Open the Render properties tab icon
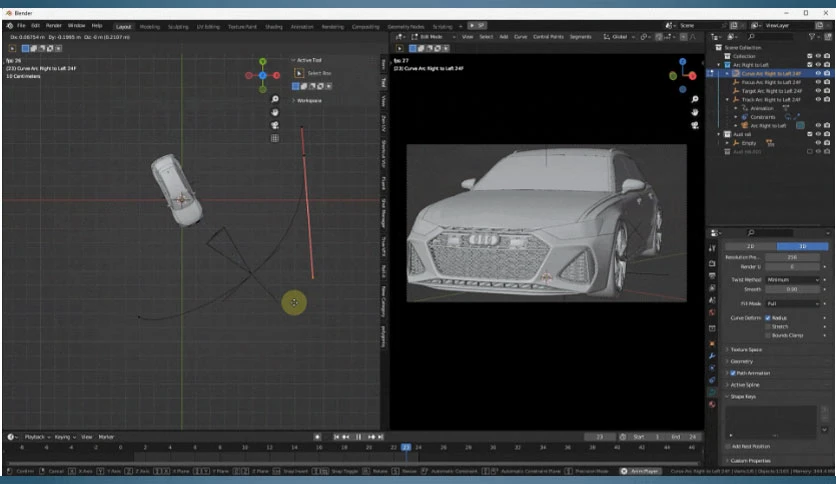Screen dimensions: 836x484 tap(712, 263)
